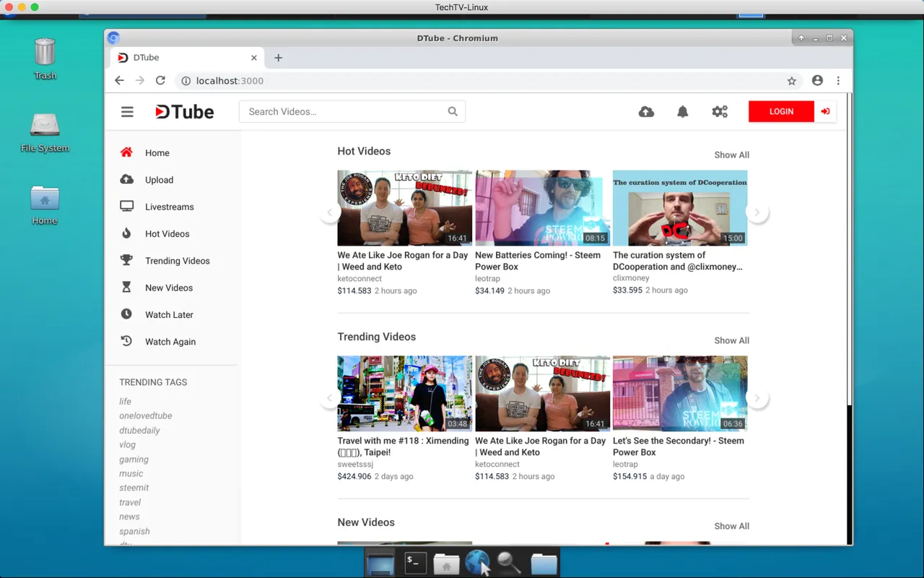Select the DTube browser tab
Screen dimensions: 924x578
(186, 58)
